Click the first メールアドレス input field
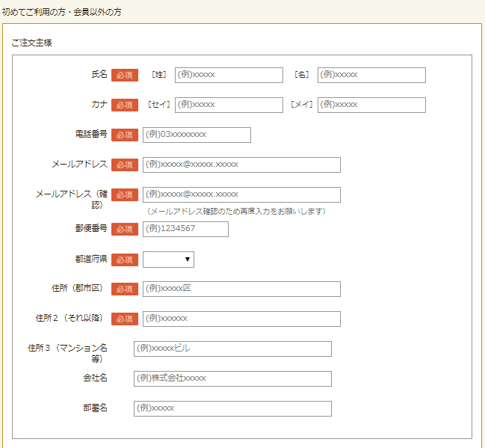 point(241,165)
